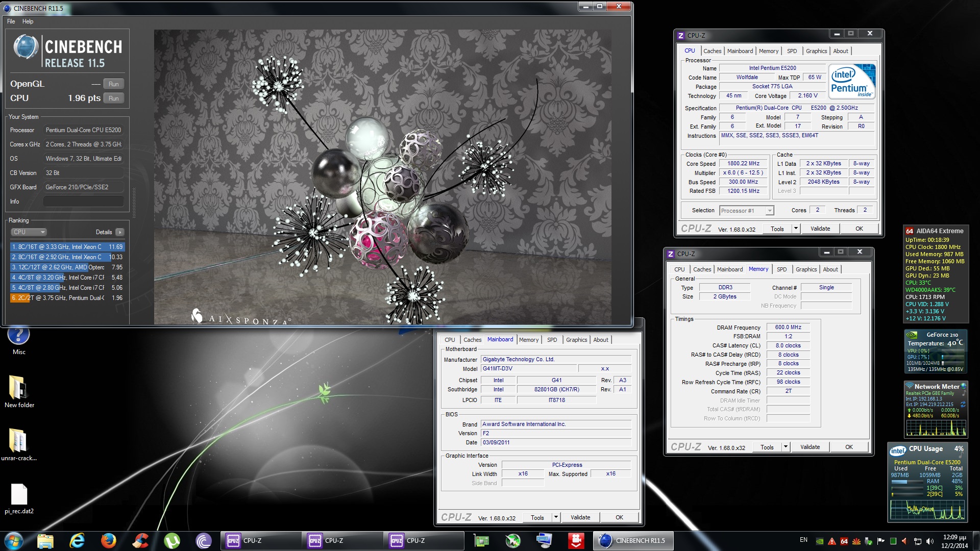
Task: Switch to Cinebench R11.5 taskbar button
Action: coord(633,541)
